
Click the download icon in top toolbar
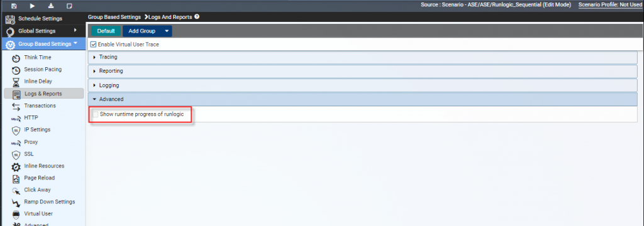(51, 6)
